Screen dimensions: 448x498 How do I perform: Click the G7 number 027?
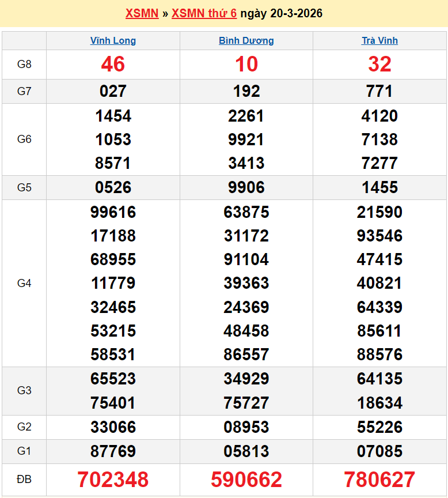click(x=113, y=92)
